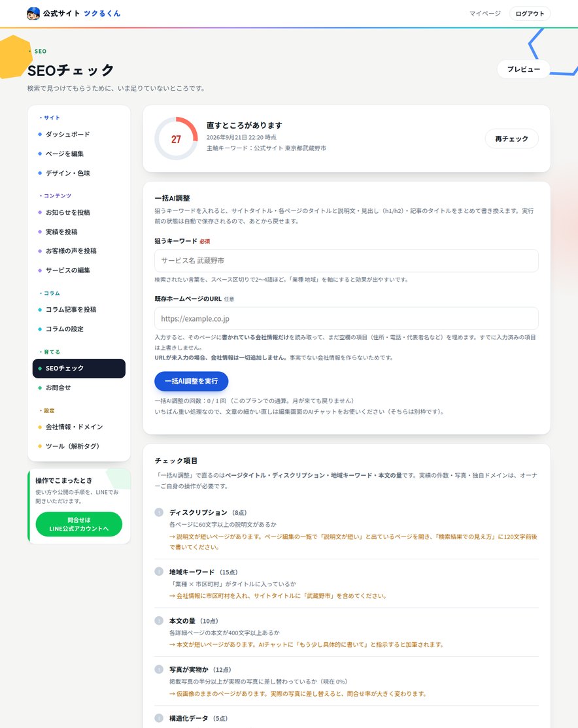Open コラム記事を投稿 menu item
578x728 pixels.
coord(79,309)
